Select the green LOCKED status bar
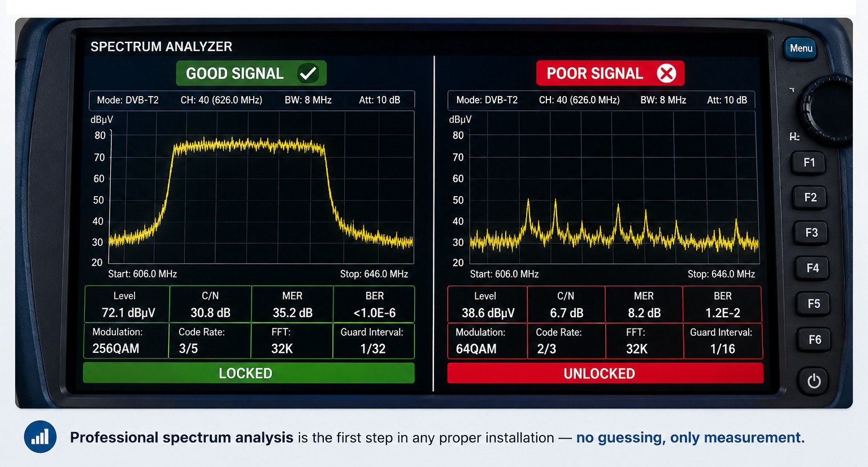 [x=249, y=373]
